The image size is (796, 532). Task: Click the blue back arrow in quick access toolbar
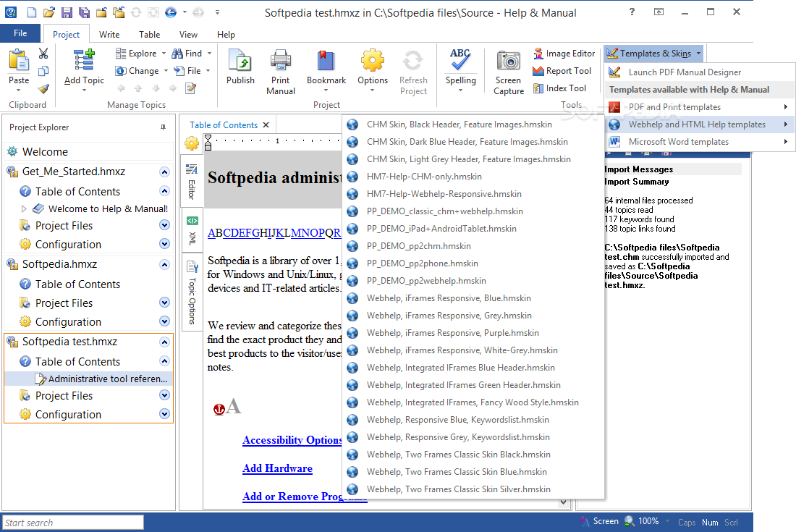(171, 12)
